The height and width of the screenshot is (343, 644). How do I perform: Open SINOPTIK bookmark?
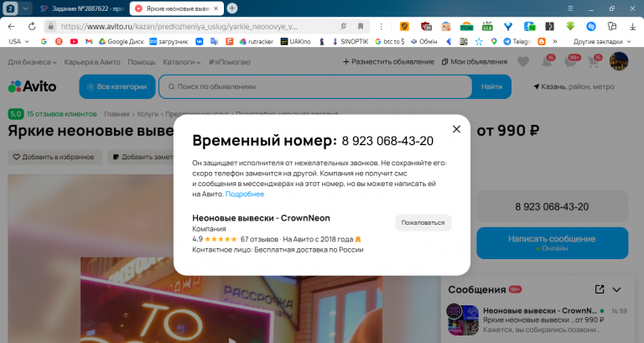click(x=350, y=41)
